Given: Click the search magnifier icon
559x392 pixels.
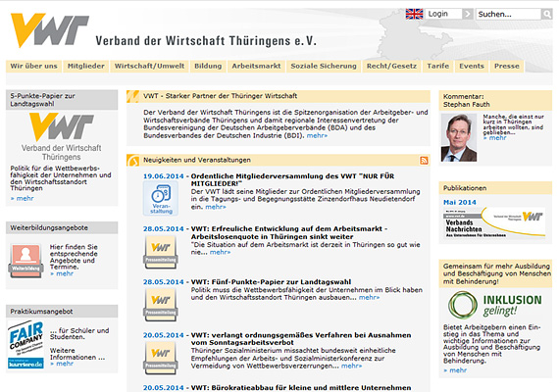Looking at the screenshot, I should 547,15.
